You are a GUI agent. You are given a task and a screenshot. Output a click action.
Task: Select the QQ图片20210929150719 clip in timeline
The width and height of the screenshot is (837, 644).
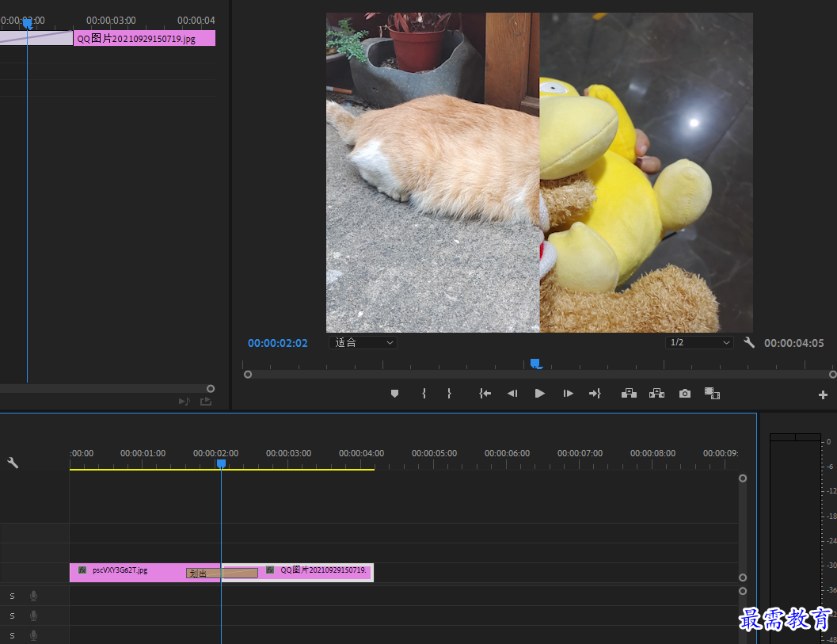[315, 573]
